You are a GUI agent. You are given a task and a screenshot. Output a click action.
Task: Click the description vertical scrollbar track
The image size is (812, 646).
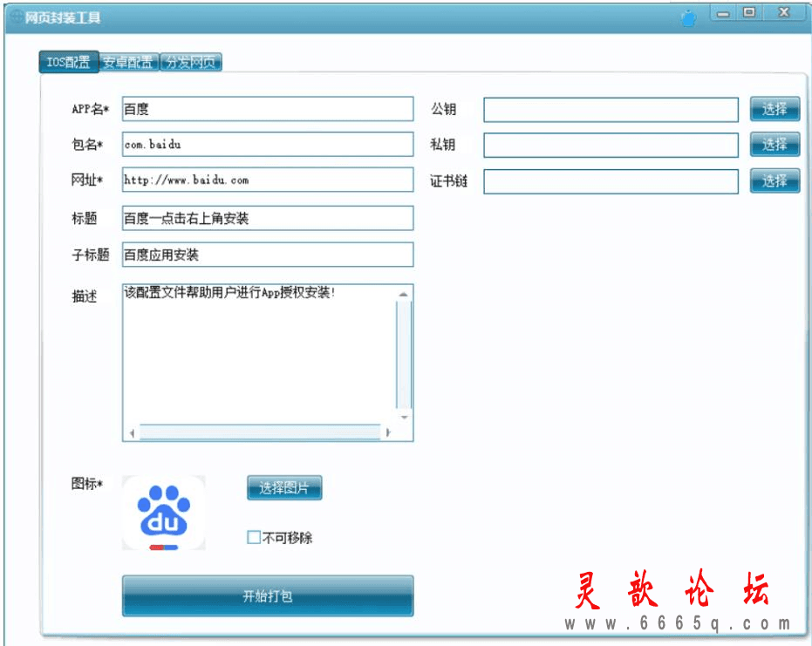[x=404, y=355]
